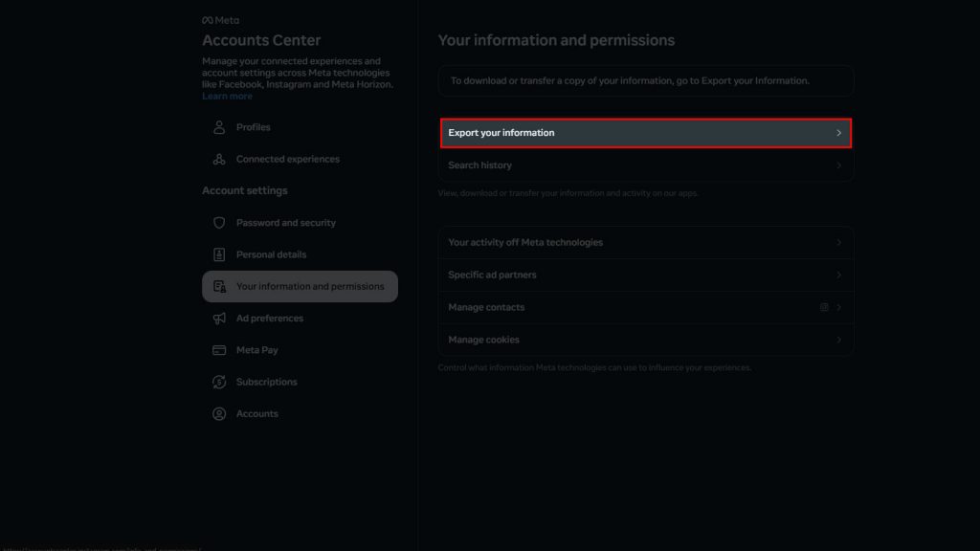Click the Password and security shield icon

coord(219,223)
